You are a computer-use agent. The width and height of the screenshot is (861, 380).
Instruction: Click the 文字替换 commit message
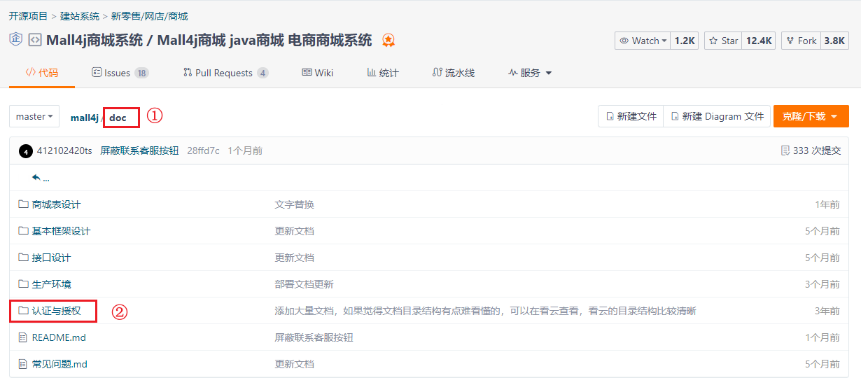294,205
